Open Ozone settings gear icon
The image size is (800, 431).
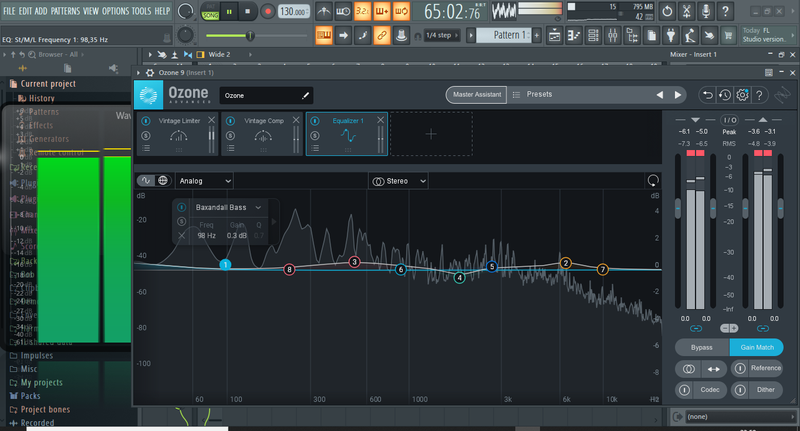[742, 95]
